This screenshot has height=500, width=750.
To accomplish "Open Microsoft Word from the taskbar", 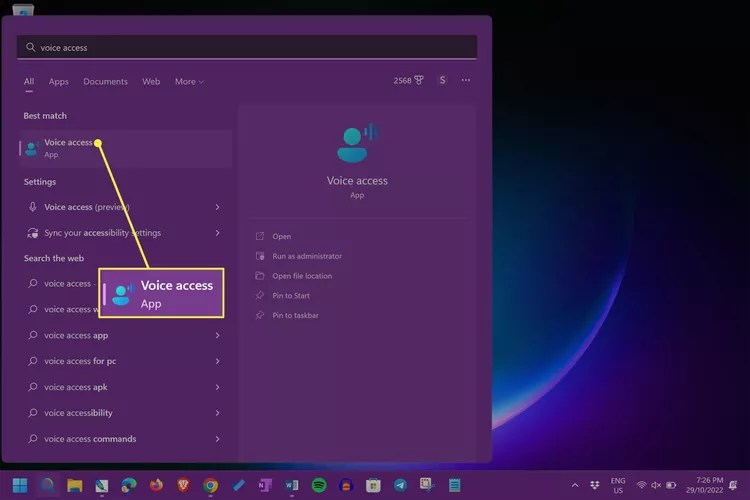I will pyautogui.click(x=292, y=485).
